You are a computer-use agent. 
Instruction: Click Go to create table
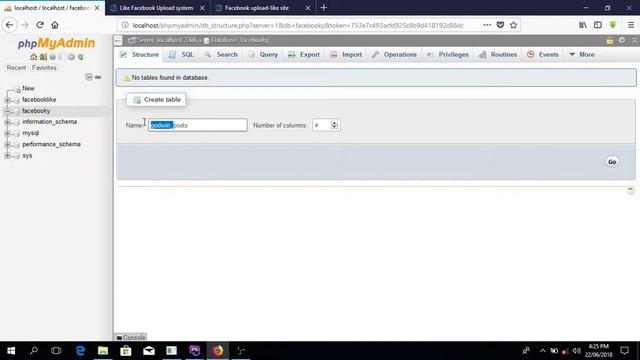coord(612,162)
